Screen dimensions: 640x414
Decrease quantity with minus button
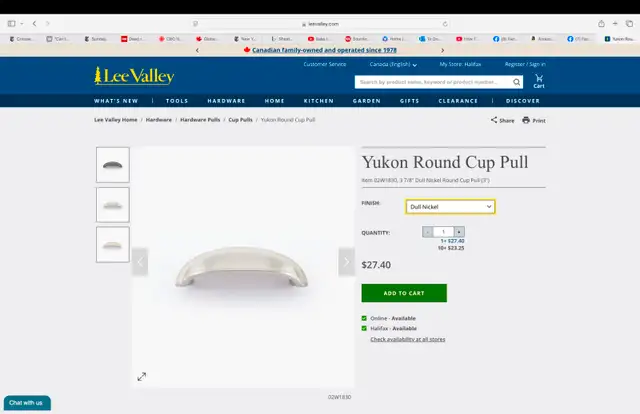pyautogui.click(x=427, y=232)
